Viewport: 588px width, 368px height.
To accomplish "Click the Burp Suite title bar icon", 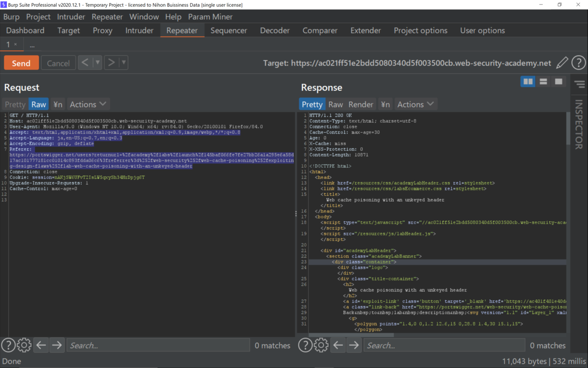I will tap(4, 4).
